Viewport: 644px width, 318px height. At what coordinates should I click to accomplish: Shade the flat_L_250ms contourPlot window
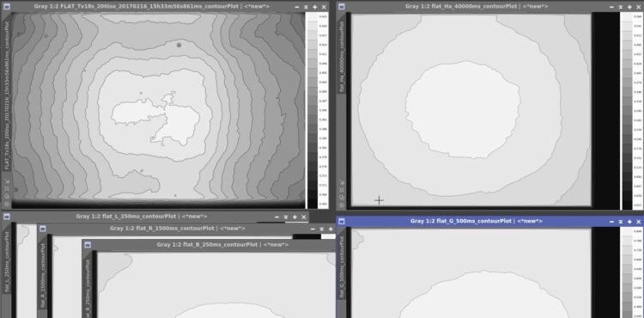(285, 217)
